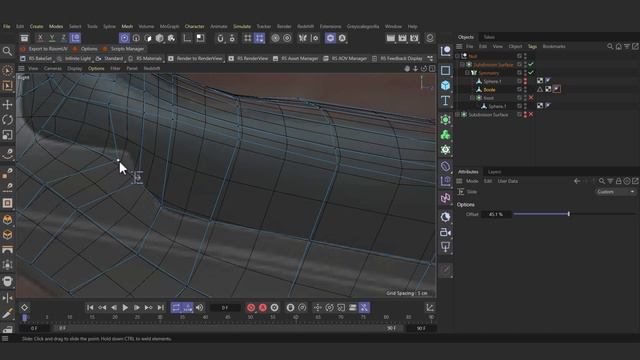The height and width of the screenshot is (360, 640).
Task: Toggle X axis lock in top toolbar
Action: [x=40, y=38]
